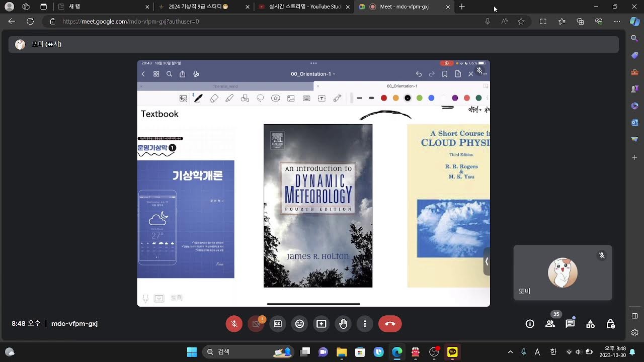Choose the purple pen color swatch
644x362 pixels.
point(455,98)
